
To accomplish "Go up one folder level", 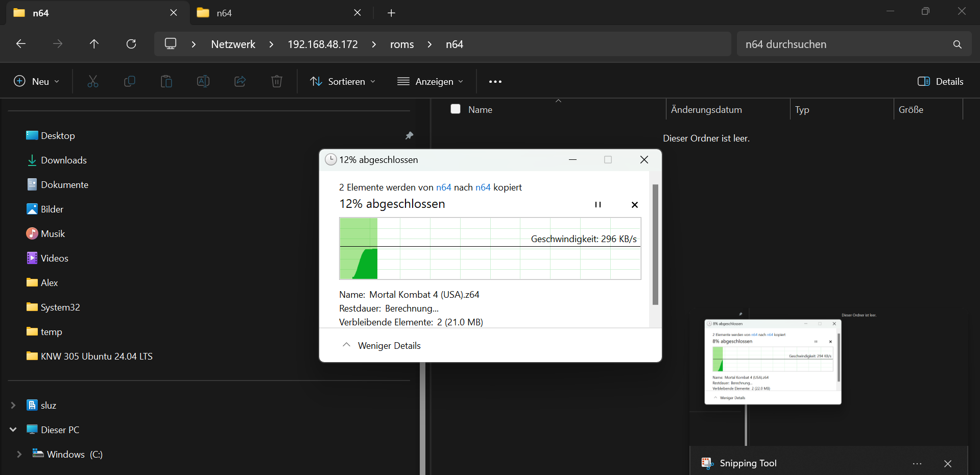I will 94,44.
